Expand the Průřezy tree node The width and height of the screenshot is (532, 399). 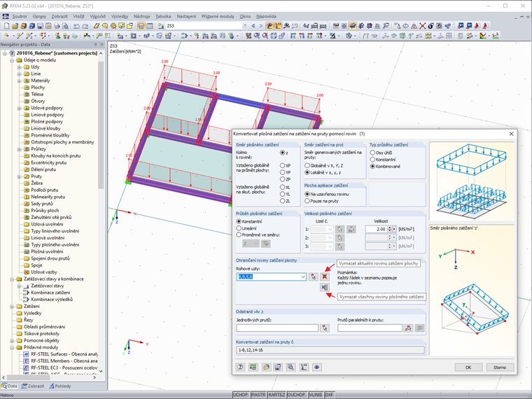[20, 149]
